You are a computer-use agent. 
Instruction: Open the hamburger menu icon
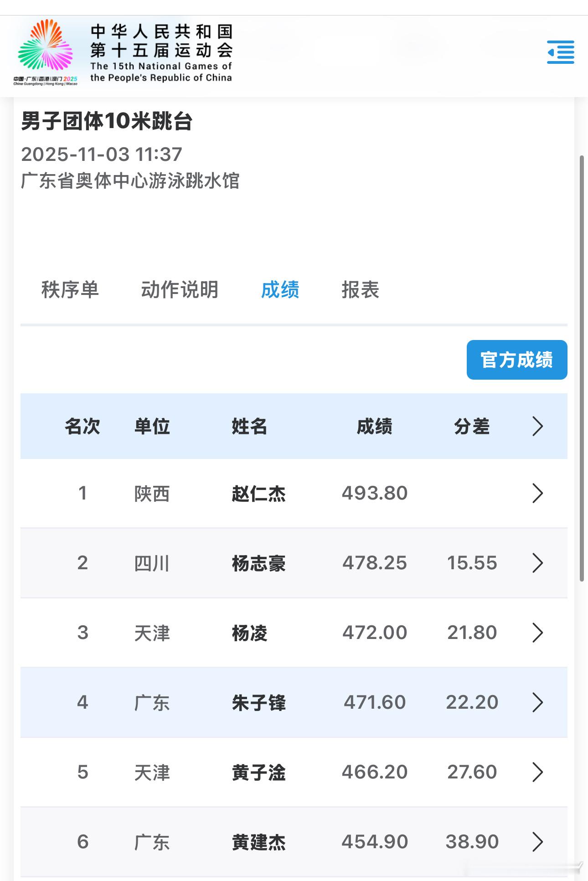(561, 52)
